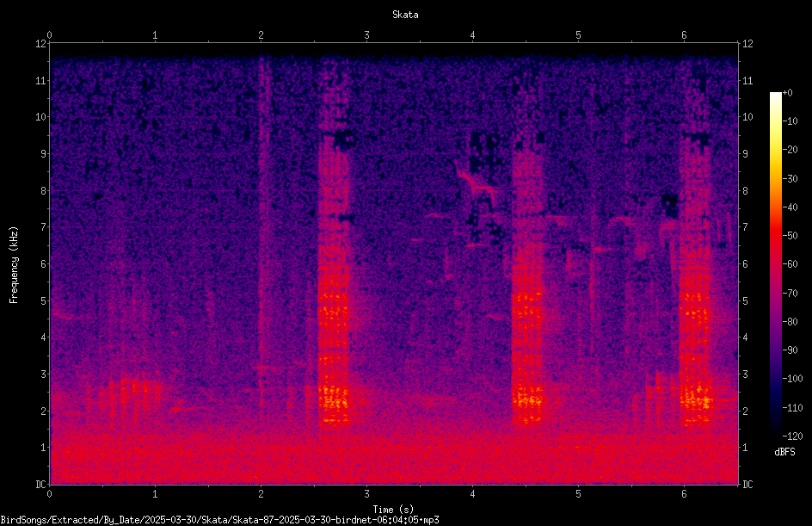Click "12" on the left frequency axis

click(x=40, y=44)
